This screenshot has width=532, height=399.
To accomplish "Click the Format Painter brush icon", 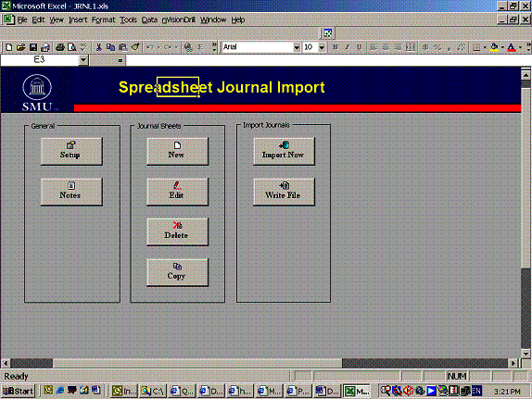I will click(x=135, y=47).
